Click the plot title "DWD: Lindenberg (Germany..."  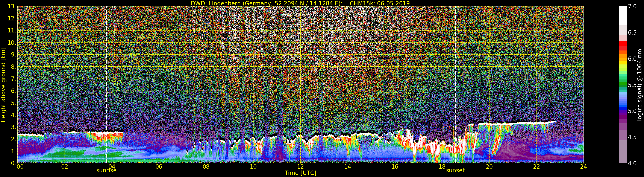tap(300, 3)
